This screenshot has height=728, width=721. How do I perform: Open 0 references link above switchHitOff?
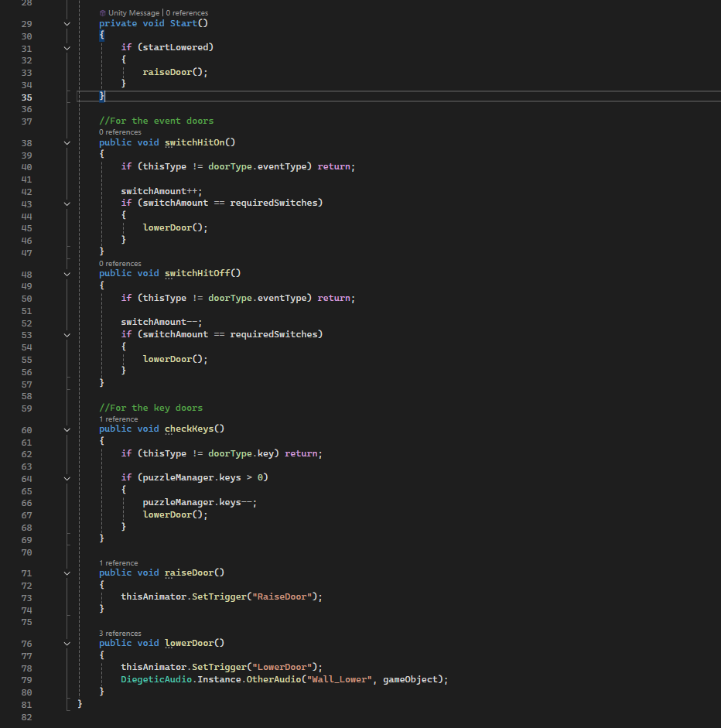click(x=120, y=264)
